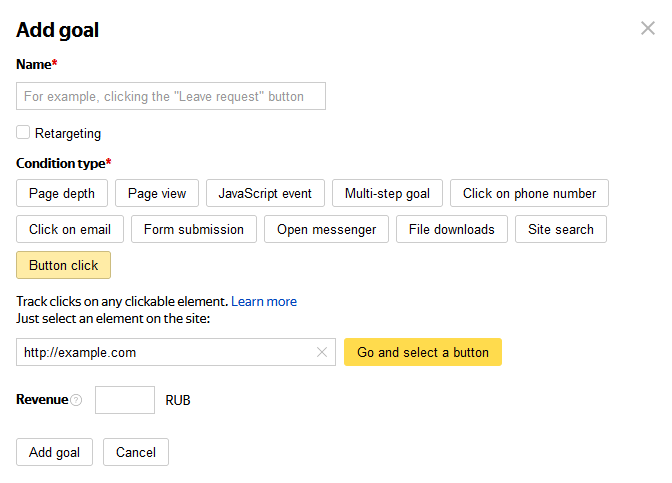Viewport: 672px width, 483px height.
Task: Click the Revenue help question icon
Action: pos(76,401)
